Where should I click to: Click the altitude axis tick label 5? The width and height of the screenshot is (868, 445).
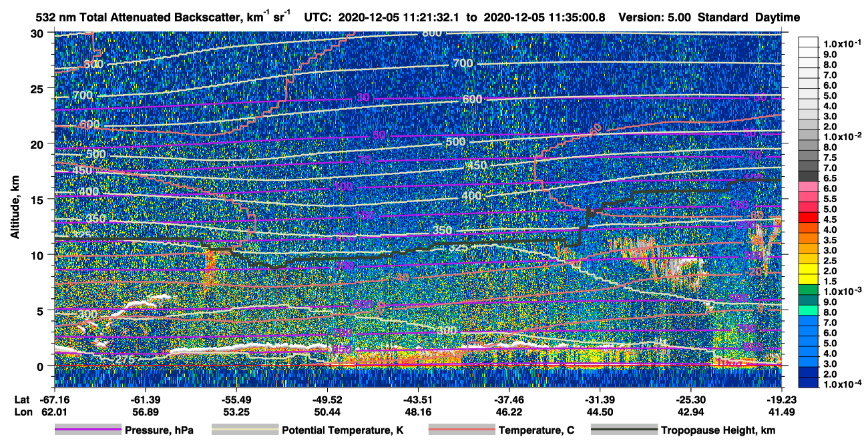pos(41,310)
